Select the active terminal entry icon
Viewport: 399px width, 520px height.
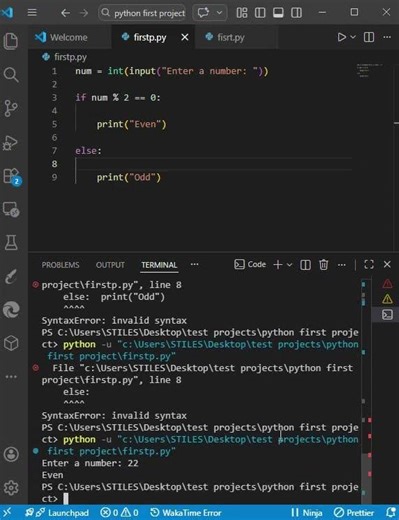[x=387, y=315]
